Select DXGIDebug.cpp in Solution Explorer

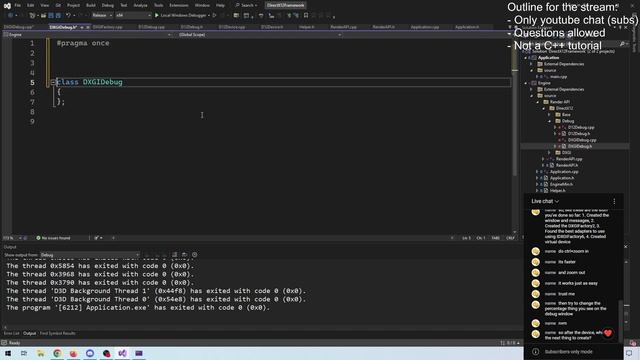pyautogui.click(x=582, y=140)
